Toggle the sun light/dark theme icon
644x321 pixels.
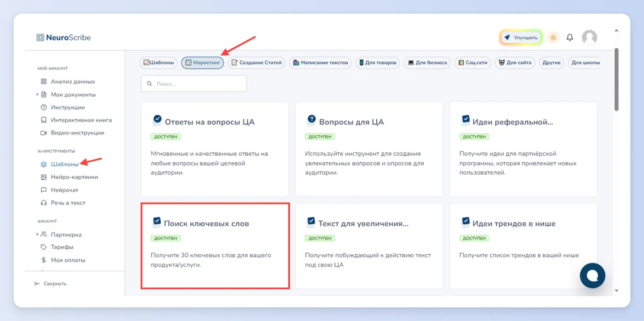tap(553, 37)
